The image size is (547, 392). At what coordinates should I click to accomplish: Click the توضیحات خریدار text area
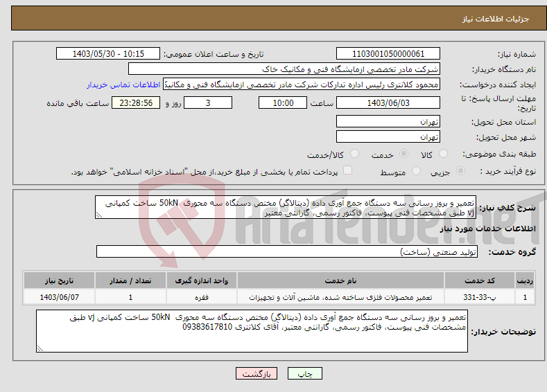[x=252, y=331]
